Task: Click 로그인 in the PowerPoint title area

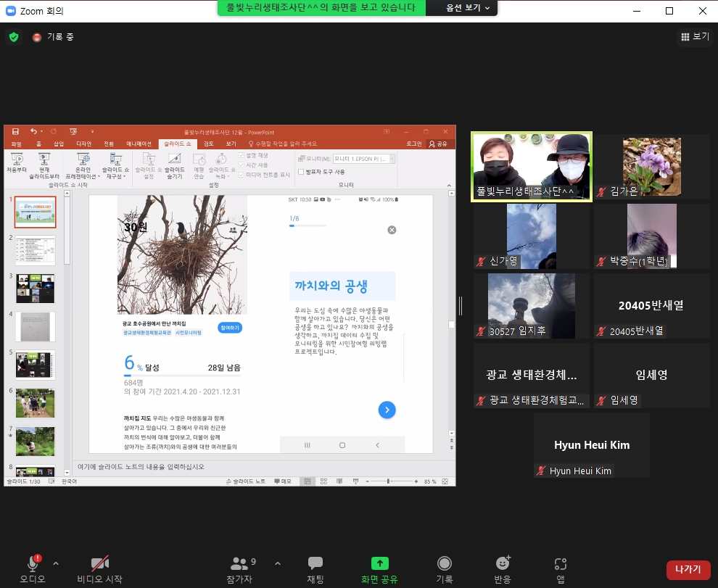Action: (414, 144)
